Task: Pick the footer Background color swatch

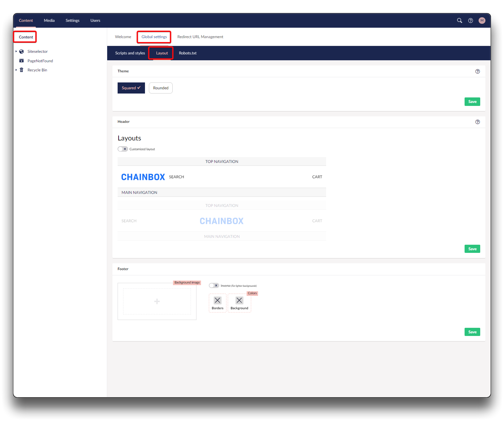Action: click(x=239, y=300)
